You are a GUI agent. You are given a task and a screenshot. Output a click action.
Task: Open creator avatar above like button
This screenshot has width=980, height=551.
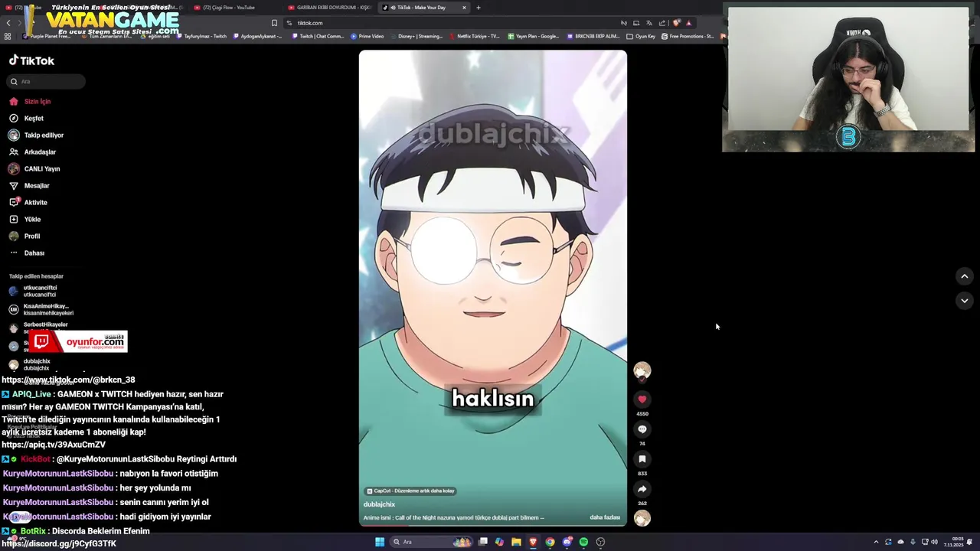tap(642, 370)
